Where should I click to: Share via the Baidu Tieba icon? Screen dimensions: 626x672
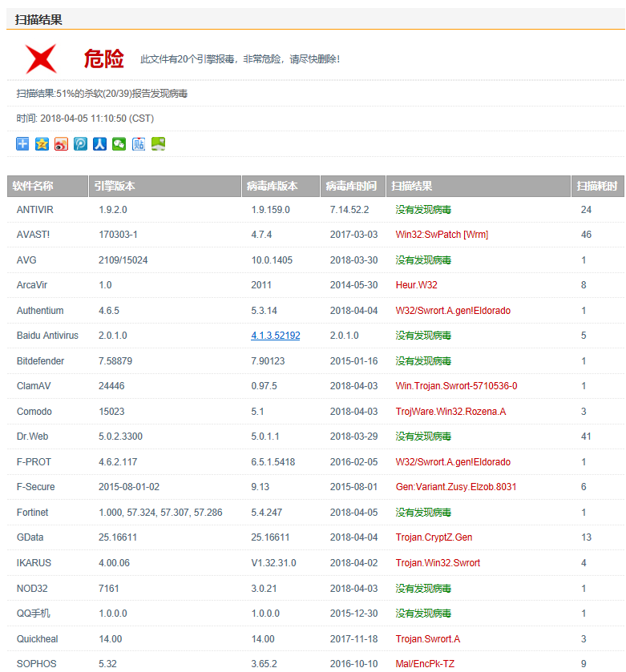139,144
